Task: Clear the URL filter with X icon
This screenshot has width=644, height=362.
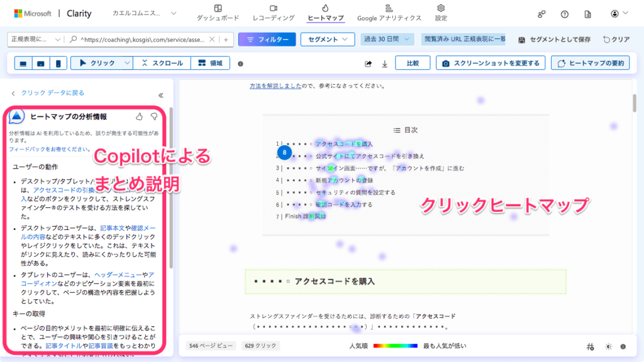Action: tap(212, 40)
